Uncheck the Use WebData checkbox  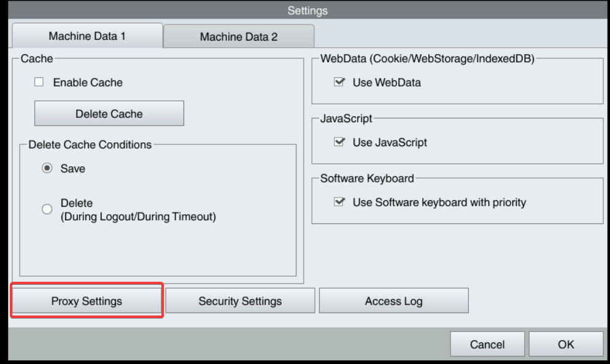click(338, 82)
